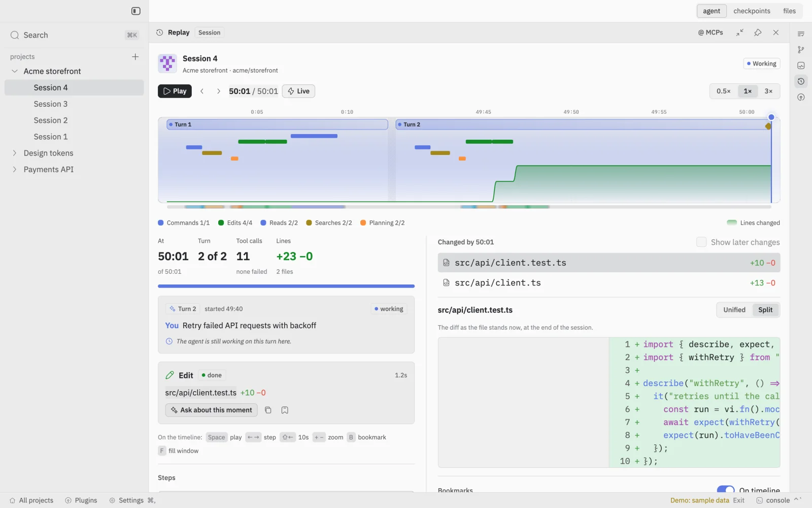Click the replay clock icon beside Replay title
This screenshot has height=508, width=812.
159,33
